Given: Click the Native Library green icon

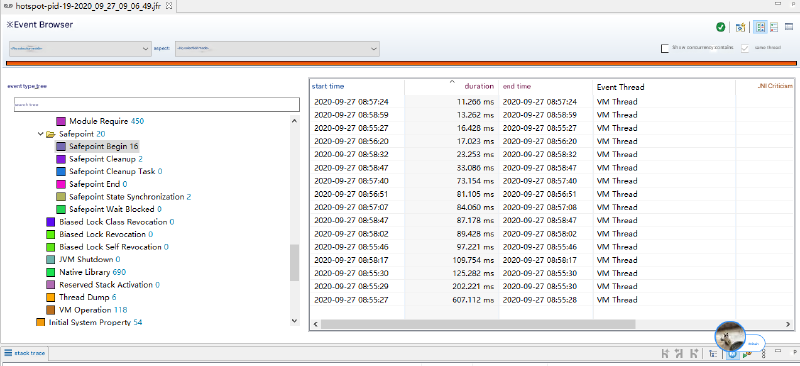Looking at the screenshot, I should click(51, 272).
